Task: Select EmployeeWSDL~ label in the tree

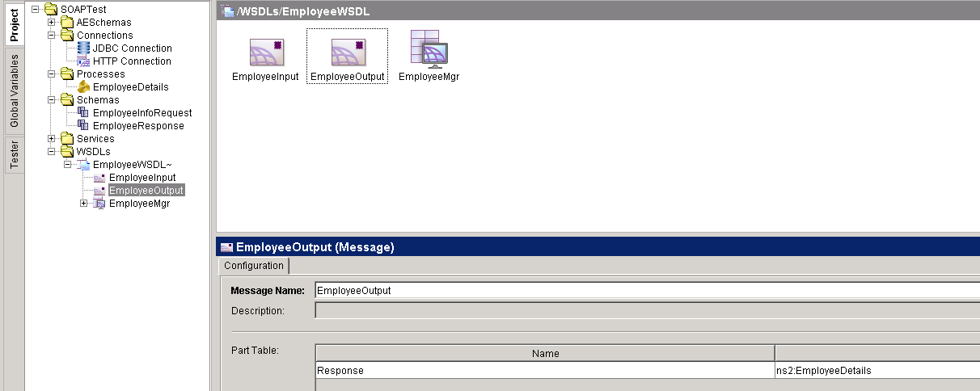Action: click(x=133, y=165)
